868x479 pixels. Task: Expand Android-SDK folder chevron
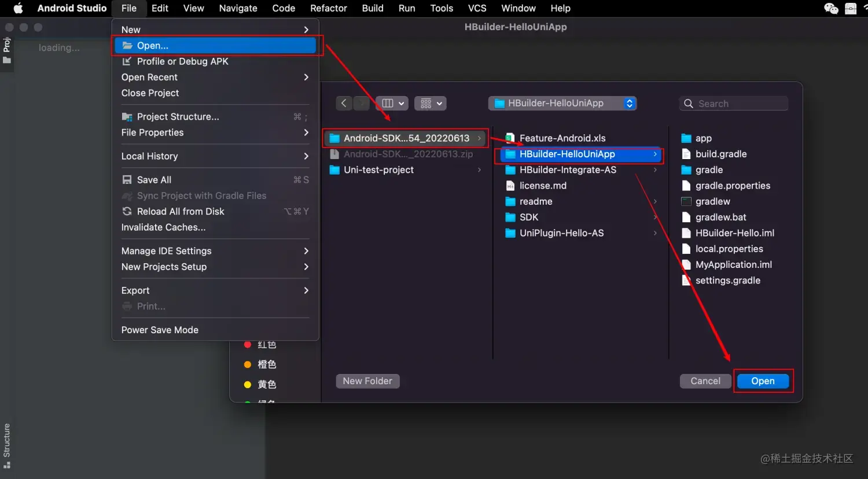tap(479, 138)
